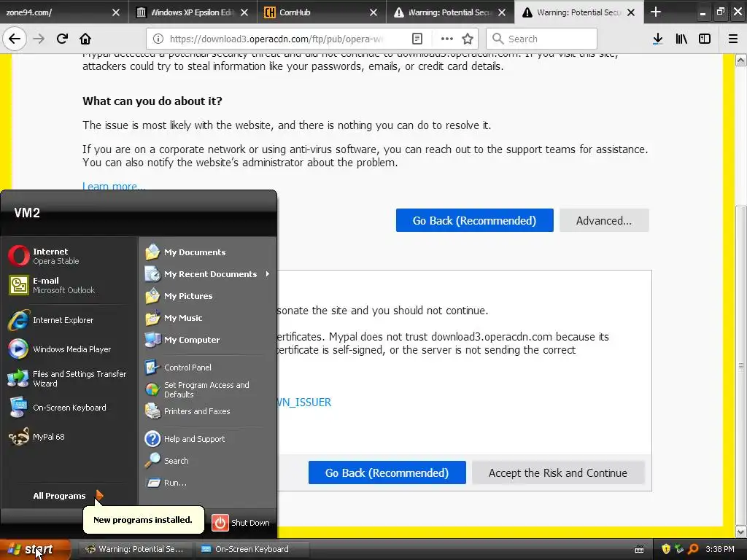This screenshot has width=747, height=560.
Task: Close the zone94.com tab
Action: [x=116, y=12]
